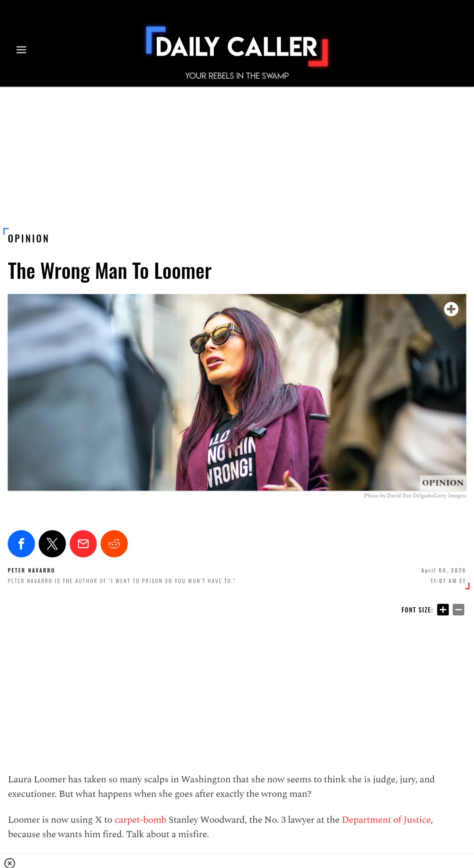
Task: Share the article via email
Action: [x=83, y=544]
